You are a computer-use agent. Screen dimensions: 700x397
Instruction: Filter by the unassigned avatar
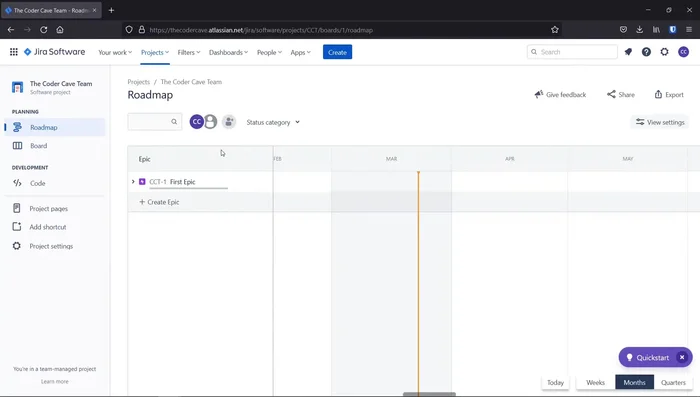click(x=210, y=121)
